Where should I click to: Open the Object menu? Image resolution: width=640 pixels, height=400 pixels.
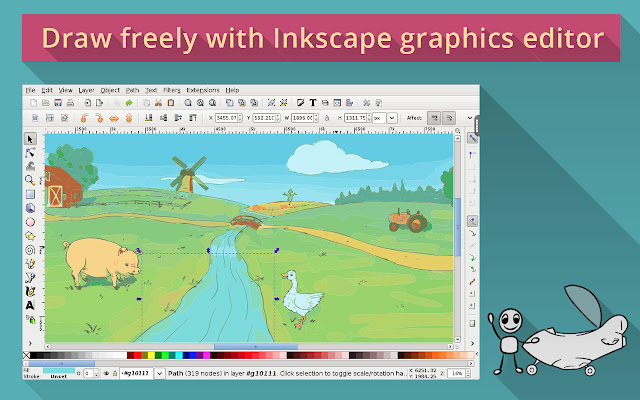click(x=110, y=90)
